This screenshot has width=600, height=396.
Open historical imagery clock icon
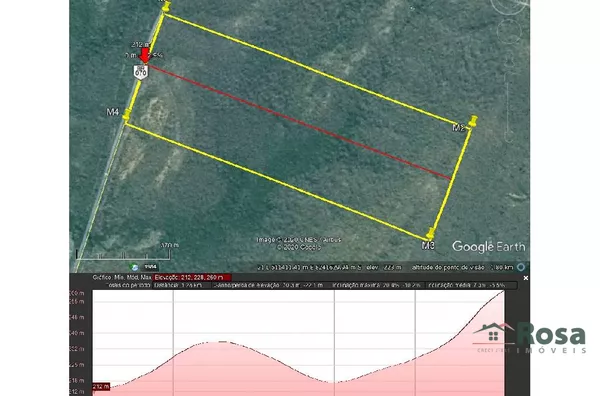point(134,267)
